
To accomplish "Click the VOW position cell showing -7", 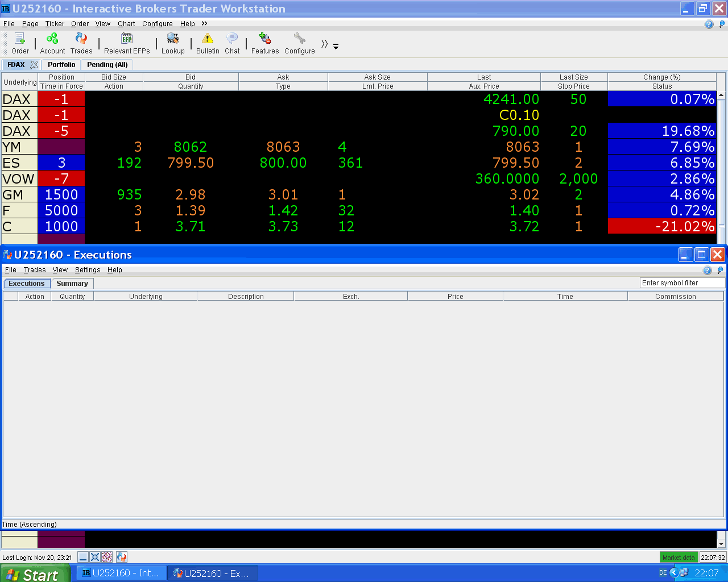I will 61,178.
